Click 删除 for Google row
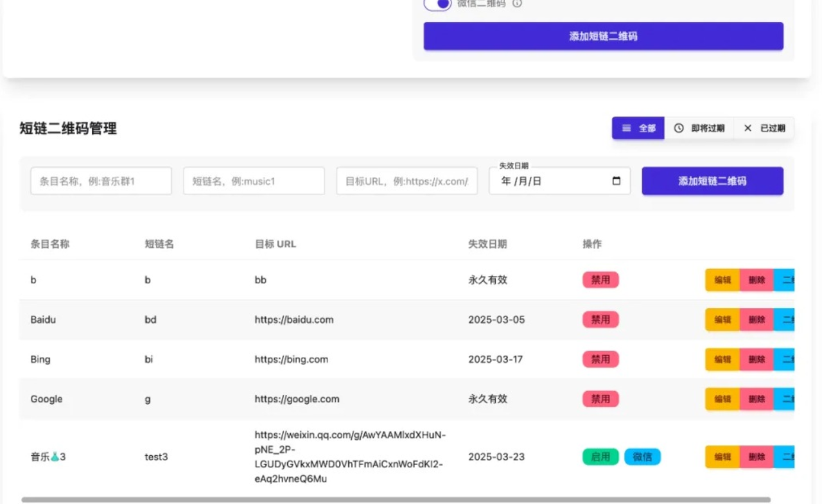This screenshot has height=504, width=822. (756, 399)
